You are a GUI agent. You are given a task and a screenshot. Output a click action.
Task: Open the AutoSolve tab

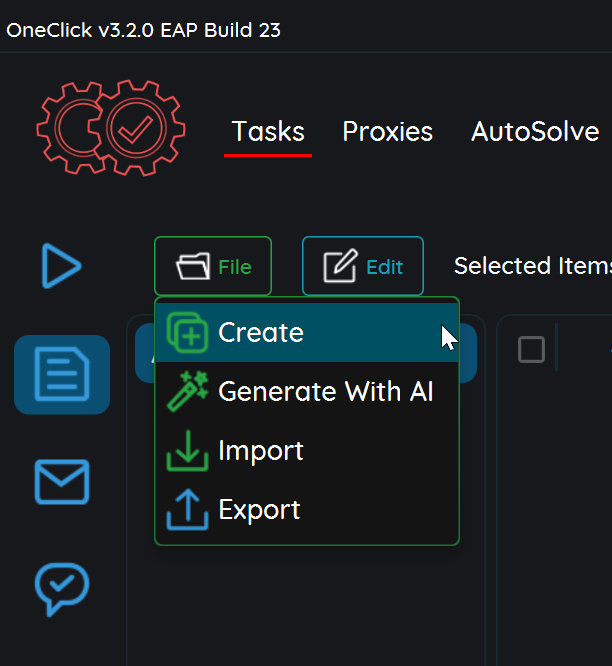535,131
